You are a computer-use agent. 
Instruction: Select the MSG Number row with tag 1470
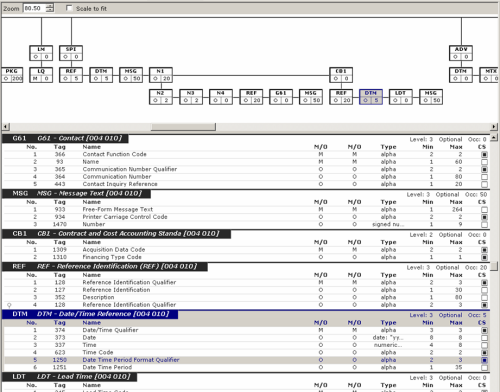tap(246, 225)
